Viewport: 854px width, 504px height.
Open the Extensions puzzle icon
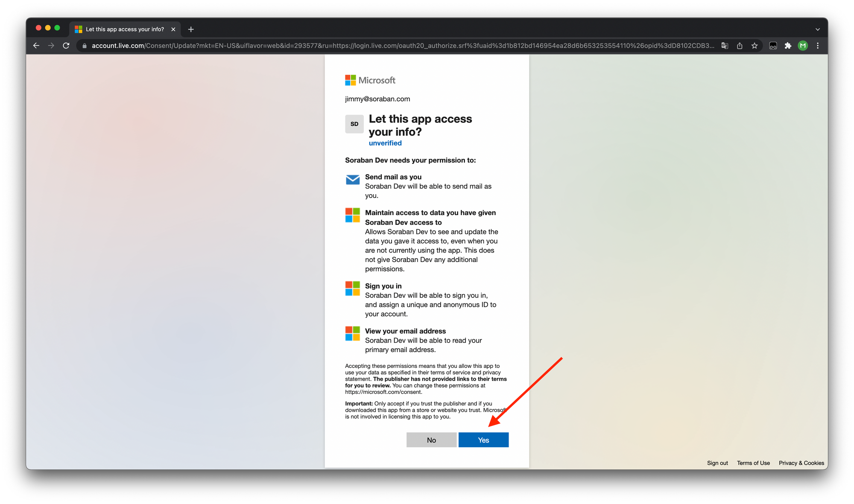(788, 46)
